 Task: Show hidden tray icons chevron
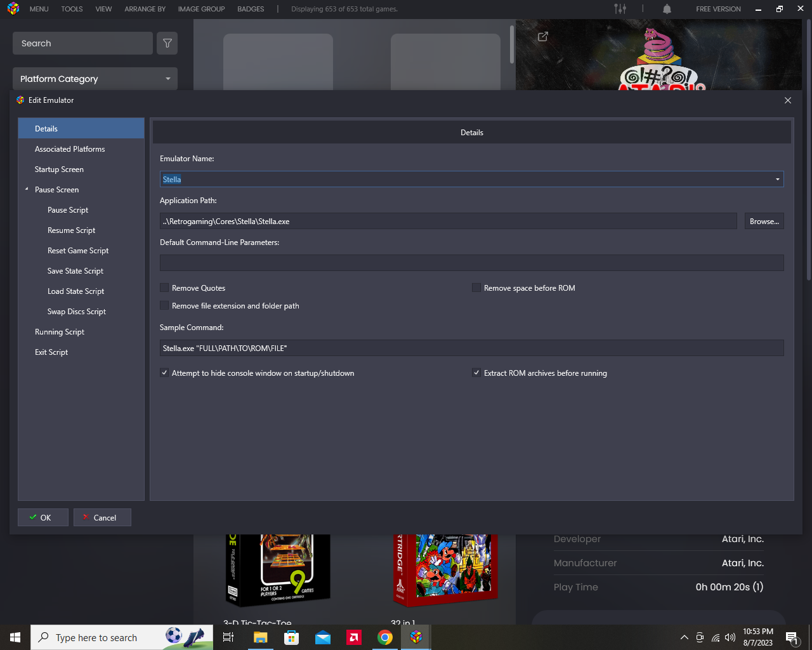pos(684,637)
